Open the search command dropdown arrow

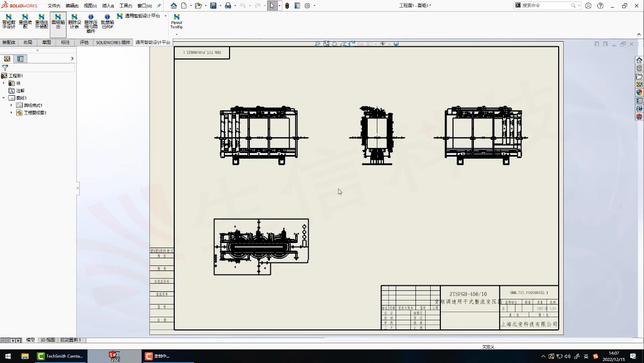click(579, 6)
